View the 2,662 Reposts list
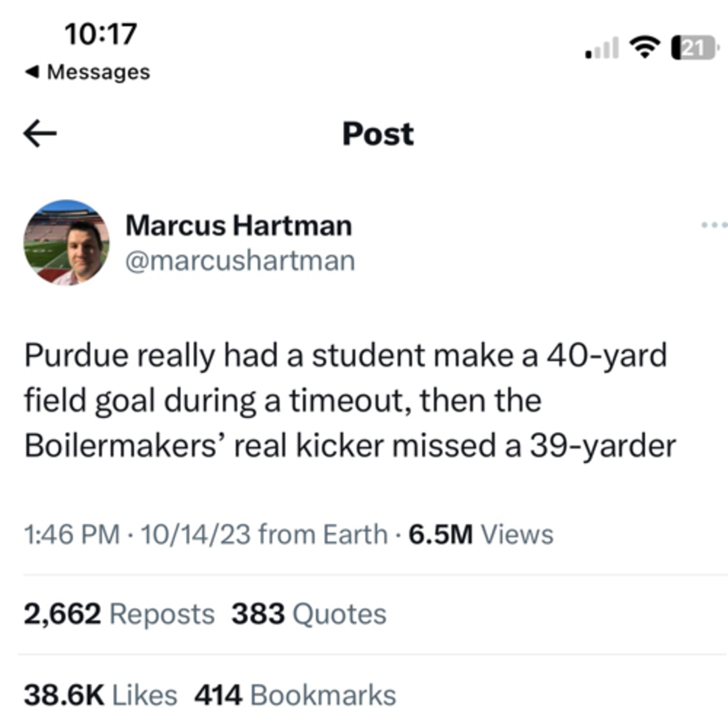 click(x=119, y=614)
